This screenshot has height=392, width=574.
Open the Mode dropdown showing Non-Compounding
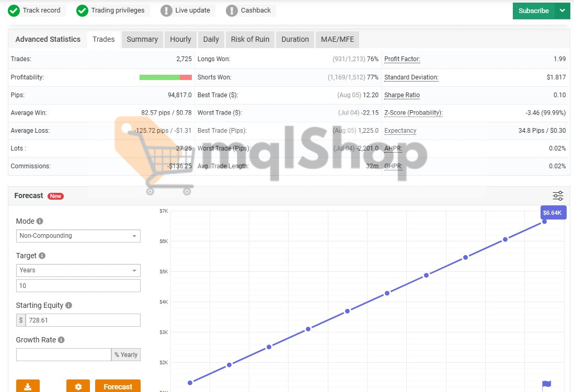78,236
